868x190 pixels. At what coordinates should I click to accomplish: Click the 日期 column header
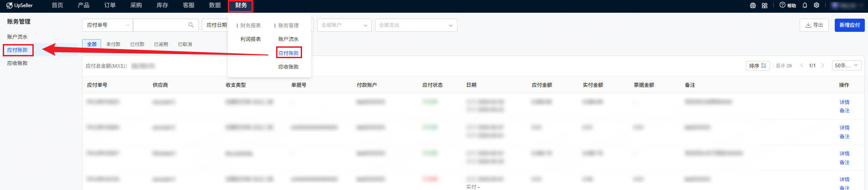(471, 85)
